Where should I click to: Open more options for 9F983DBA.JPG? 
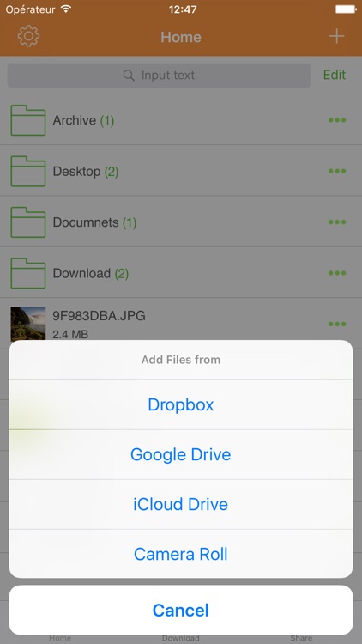pyautogui.click(x=337, y=324)
